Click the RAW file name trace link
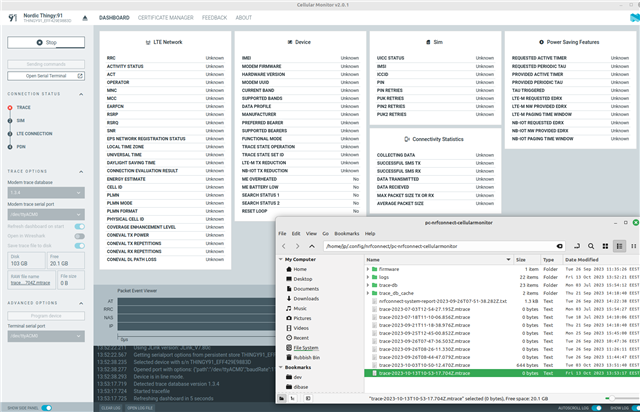The height and width of the screenshot is (412, 640). [x=30, y=283]
